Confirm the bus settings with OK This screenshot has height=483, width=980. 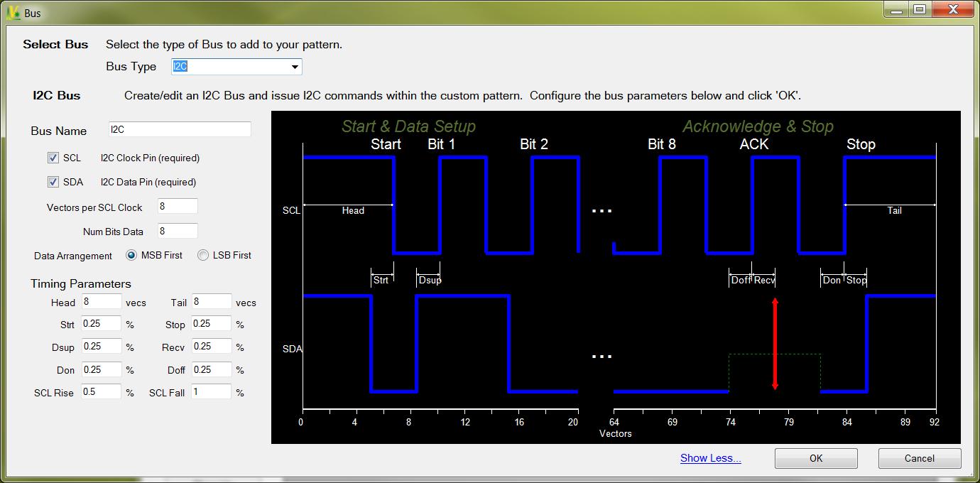(x=815, y=458)
